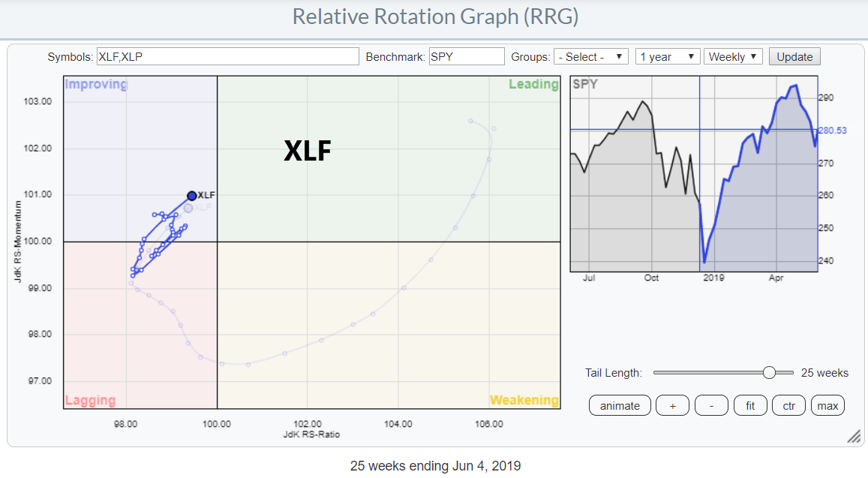Expand the 1 year period dropdown

667,57
